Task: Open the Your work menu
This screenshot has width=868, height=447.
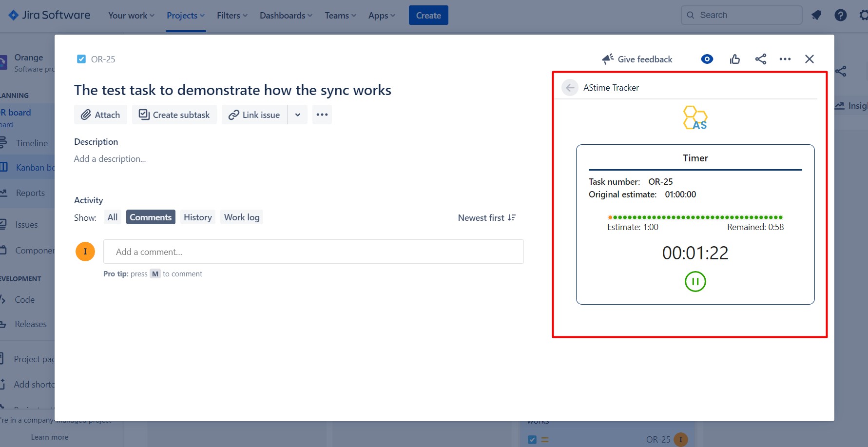Action: pos(131,16)
